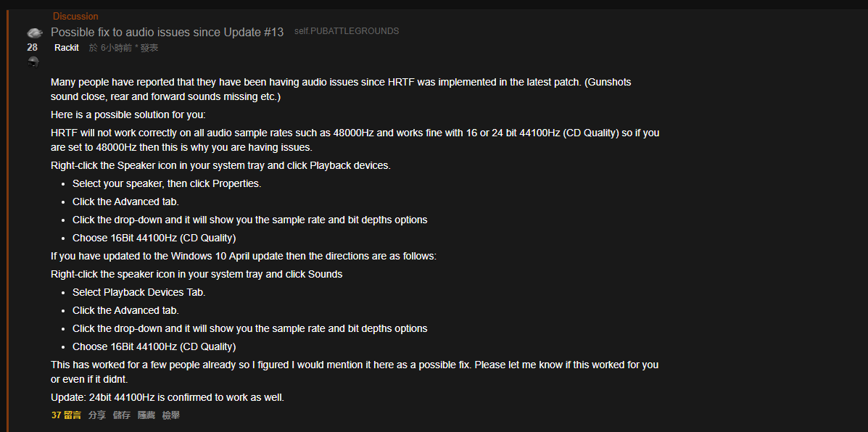Click the 儲存 save button
Image resolution: width=868 pixels, height=432 pixels.
point(121,415)
